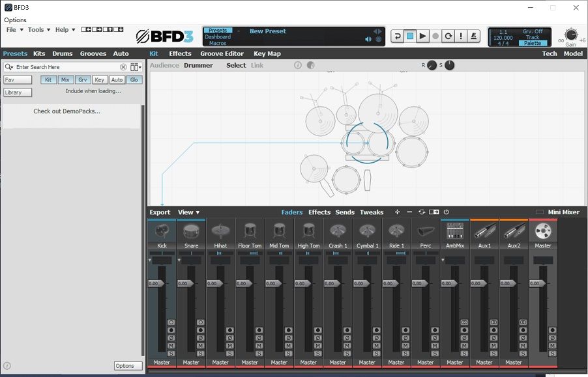Select the Hihat channel icon
The width and height of the screenshot is (588, 377).
[220, 231]
